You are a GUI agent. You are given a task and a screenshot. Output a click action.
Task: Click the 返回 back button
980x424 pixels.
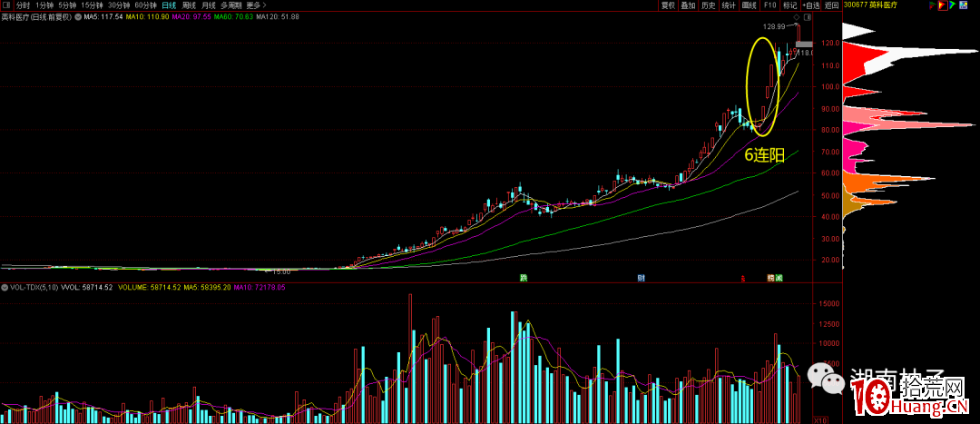point(831,5)
